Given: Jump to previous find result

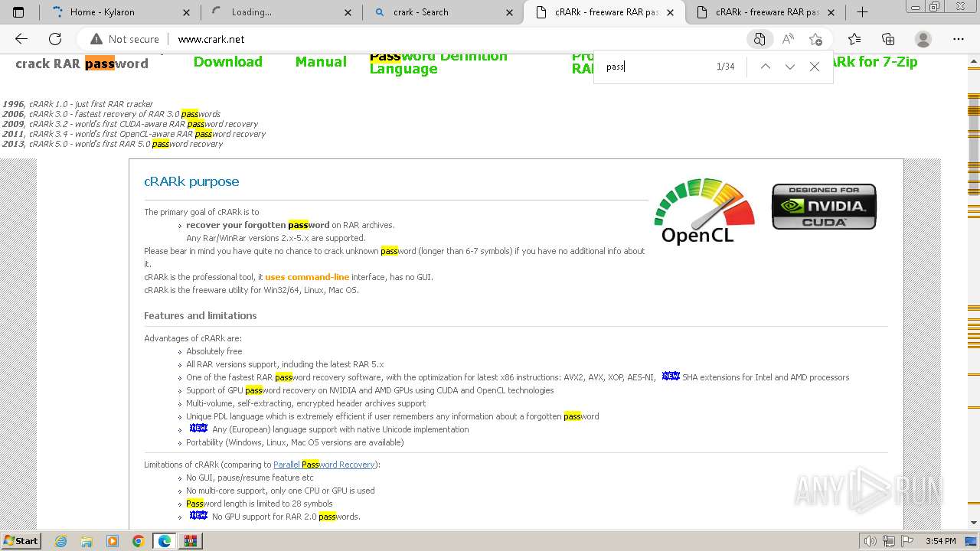Looking at the screenshot, I should [x=765, y=67].
